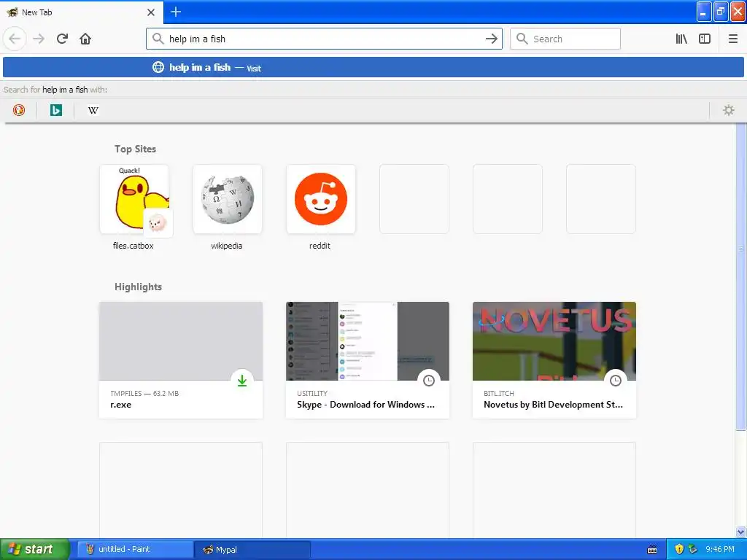Select the help im a fish Visit suggestion

point(373,67)
